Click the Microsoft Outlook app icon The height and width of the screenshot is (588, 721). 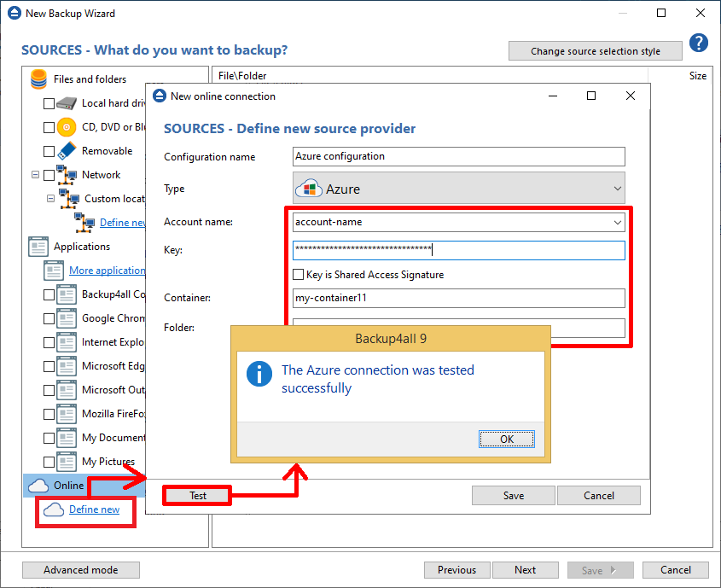pyautogui.click(x=67, y=390)
